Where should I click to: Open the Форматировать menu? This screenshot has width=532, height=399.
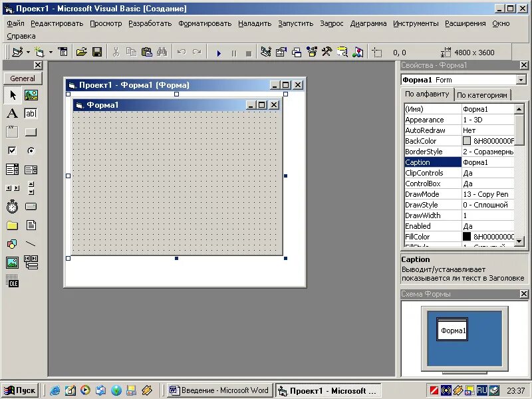click(x=205, y=23)
